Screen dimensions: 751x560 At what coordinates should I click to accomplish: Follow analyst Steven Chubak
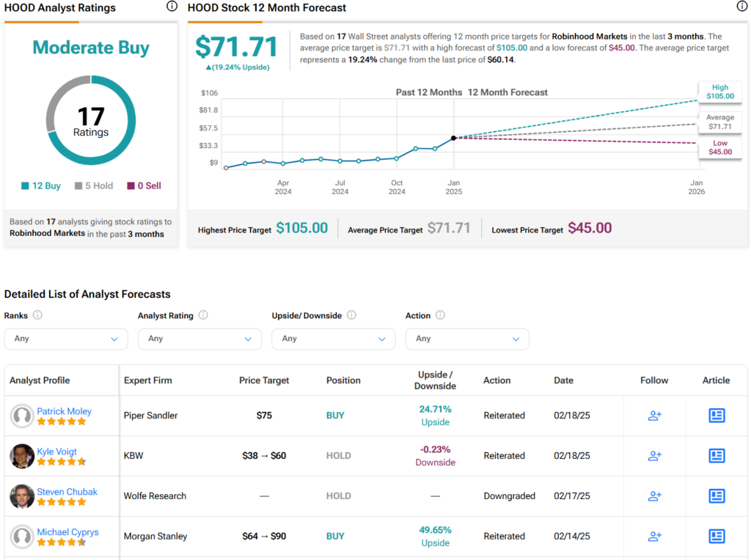pos(655,495)
